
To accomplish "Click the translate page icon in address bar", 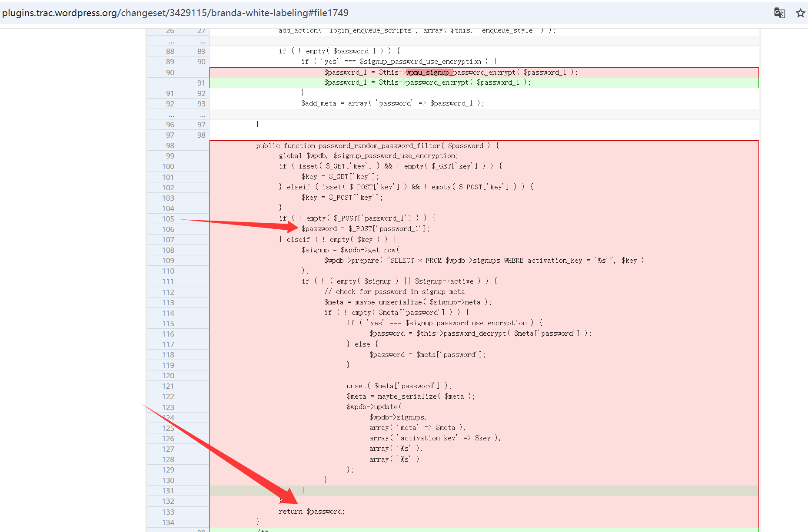I will coord(779,13).
